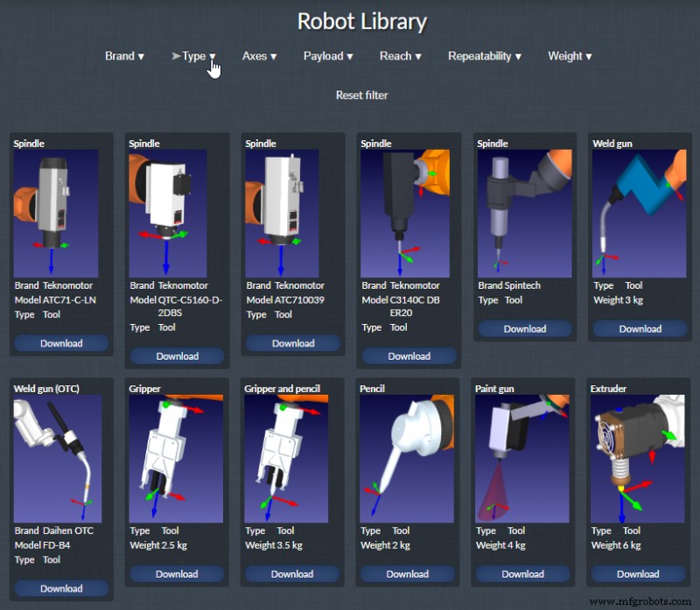Viewport: 700px width, 610px height.
Task: Expand the Weight filter menu
Action: tap(568, 56)
